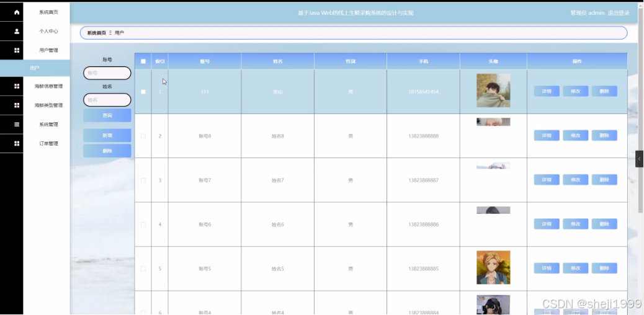Select the 用户 submenu item

click(35, 68)
